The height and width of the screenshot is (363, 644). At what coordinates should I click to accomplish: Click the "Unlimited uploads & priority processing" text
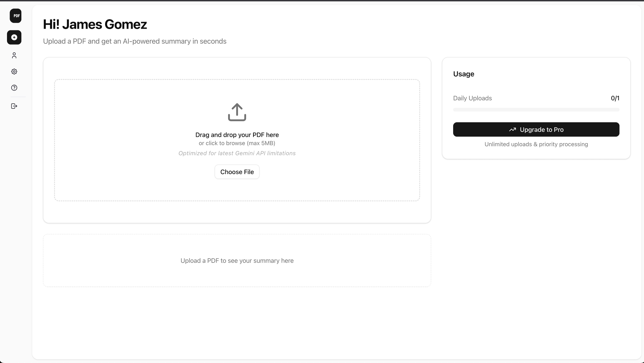click(536, 144)
